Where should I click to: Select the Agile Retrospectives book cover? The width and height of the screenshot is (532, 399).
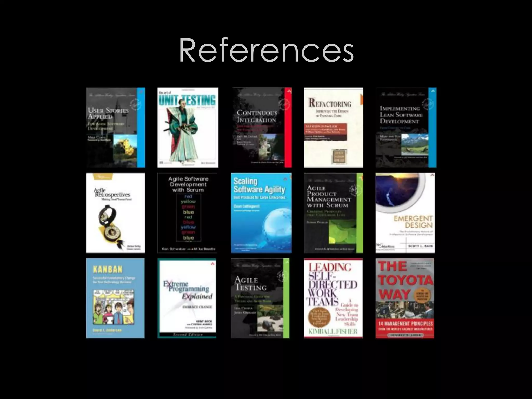(x=116, y=213)
